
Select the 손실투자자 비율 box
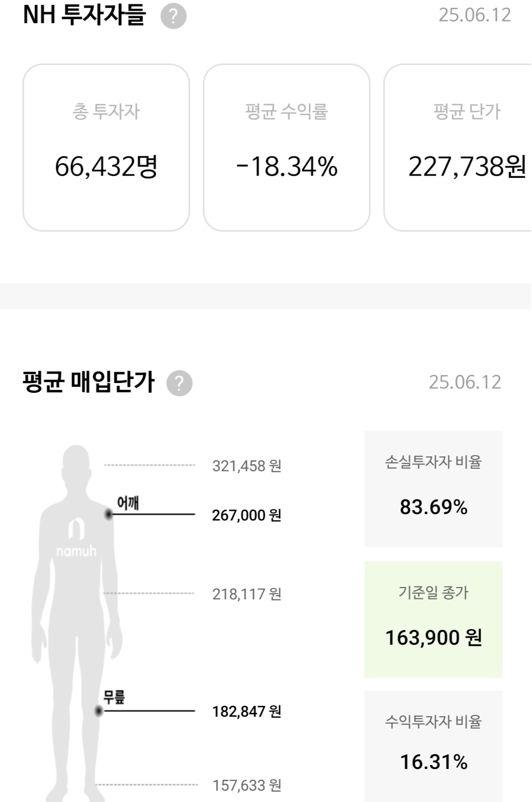[433, 488]
